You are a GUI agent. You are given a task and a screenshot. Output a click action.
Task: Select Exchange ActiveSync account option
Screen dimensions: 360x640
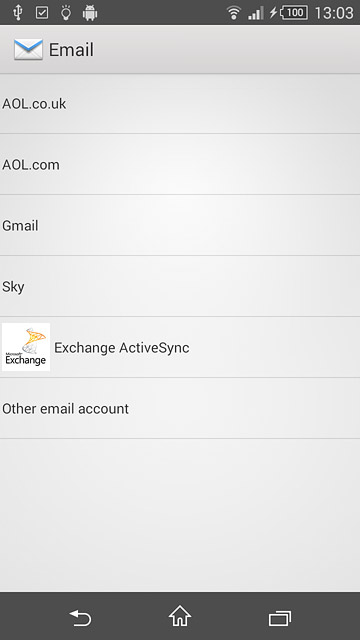pyautogui.click(x=180, y=347)
